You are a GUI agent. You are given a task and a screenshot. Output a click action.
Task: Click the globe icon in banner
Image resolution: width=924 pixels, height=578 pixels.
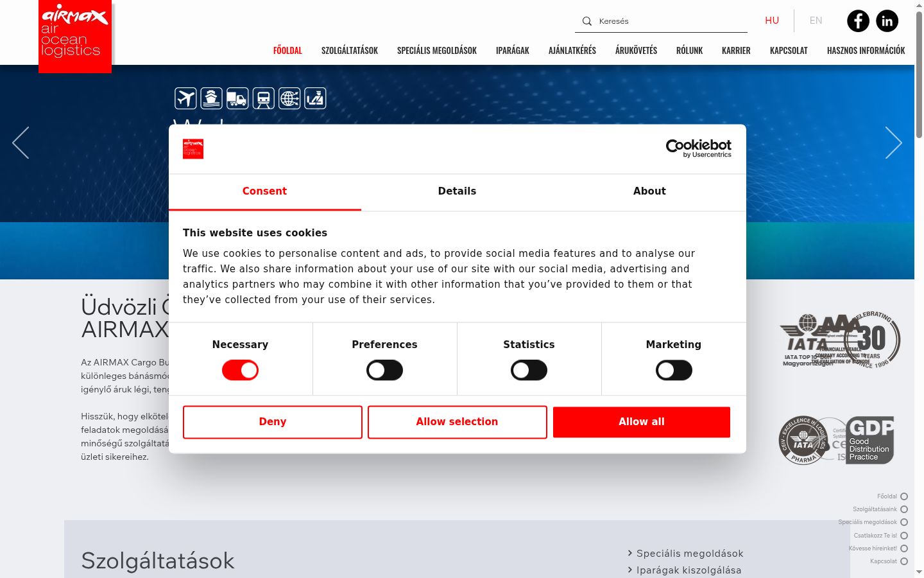(289, 98)
